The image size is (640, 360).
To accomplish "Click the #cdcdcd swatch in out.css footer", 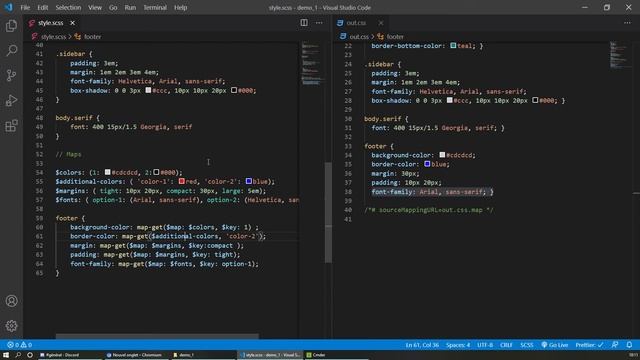I will coord(442,155).
